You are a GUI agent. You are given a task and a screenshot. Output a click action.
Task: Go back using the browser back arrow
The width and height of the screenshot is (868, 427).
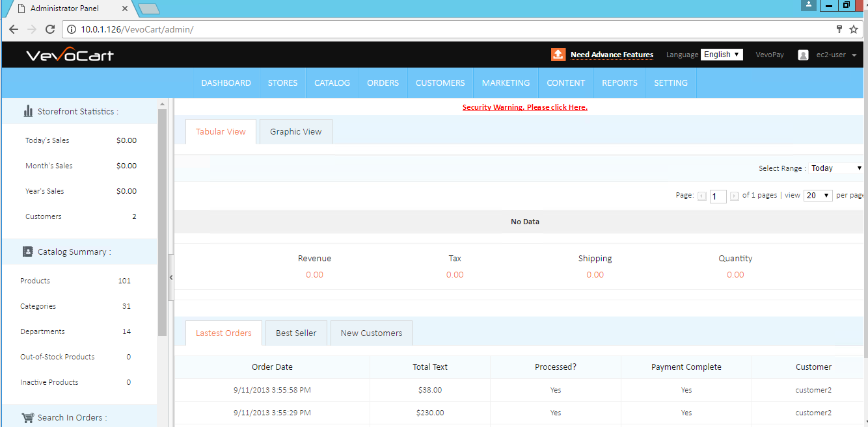pos(14,29)
